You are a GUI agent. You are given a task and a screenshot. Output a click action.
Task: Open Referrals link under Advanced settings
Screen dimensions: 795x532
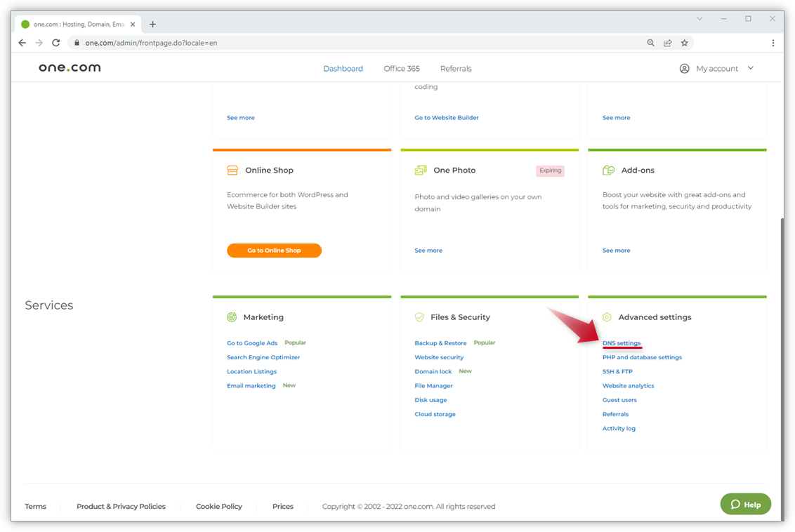click(x=615, y=414)
